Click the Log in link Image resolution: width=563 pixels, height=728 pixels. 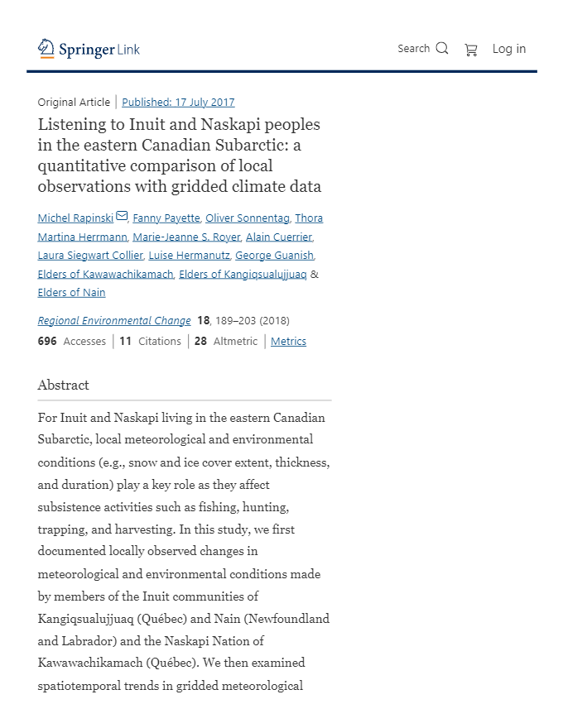pos(508,49)
